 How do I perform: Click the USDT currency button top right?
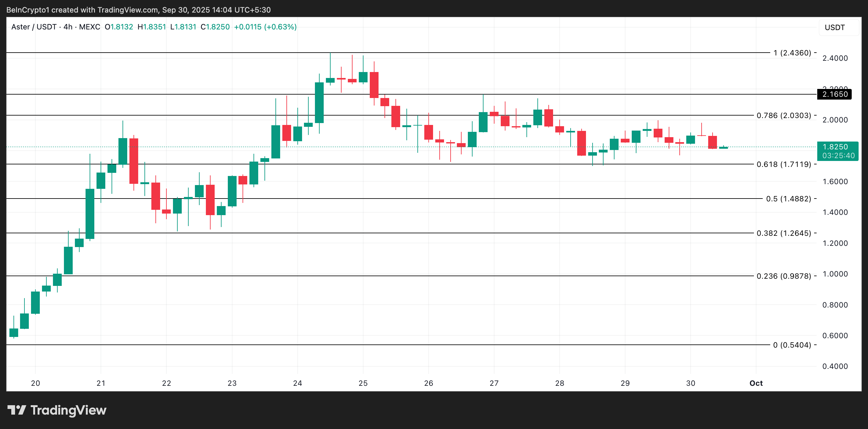(x=835, y=28)
